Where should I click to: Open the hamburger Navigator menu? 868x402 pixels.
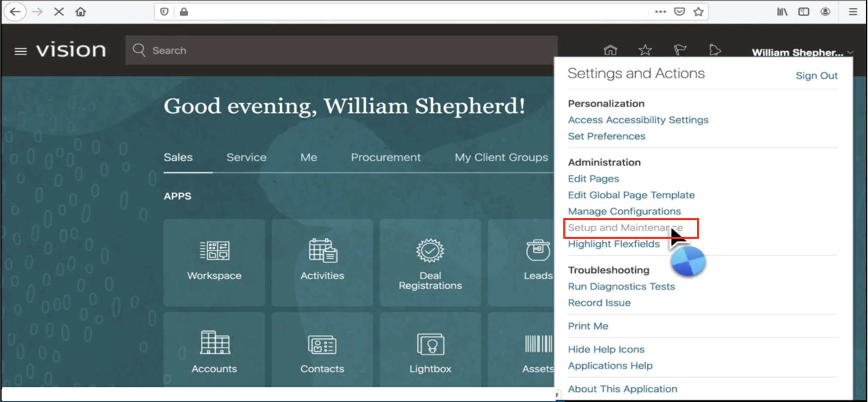click(x=20, y=51)
